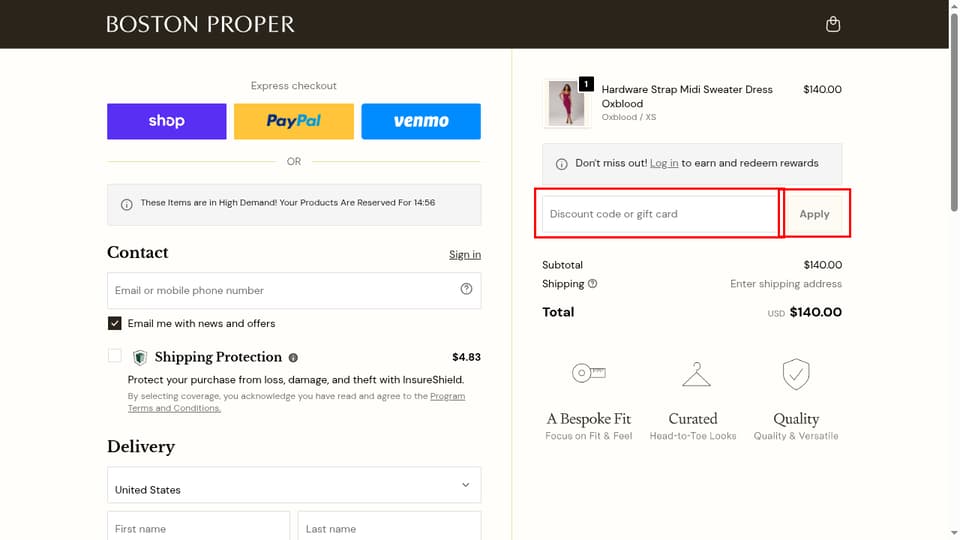Focus the Discount code or gift card field

[x=660, y=214]
